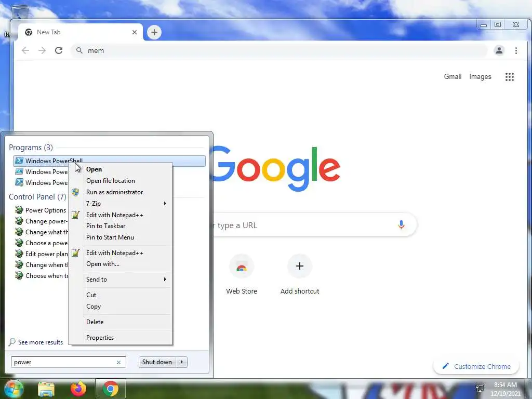Click first Edit with Notepad++ entry
Viewport: 532px width, 399px height.
121,215
